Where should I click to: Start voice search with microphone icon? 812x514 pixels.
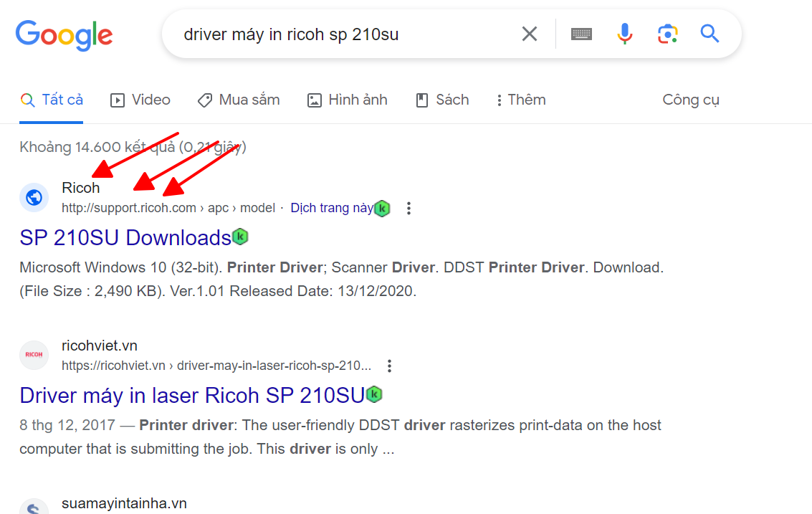624,34
